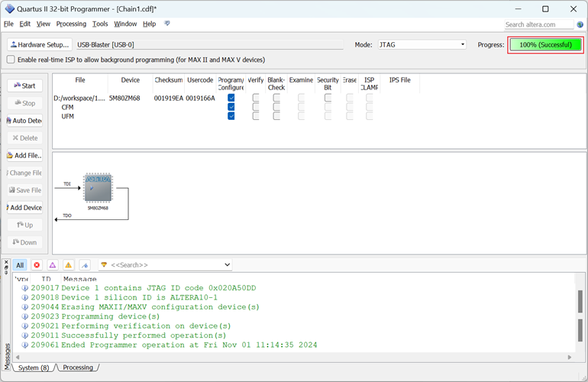The image size is (588, 382).
Task: Toggle Program/Configure checkbox for UFM
Action: (231, 116)
